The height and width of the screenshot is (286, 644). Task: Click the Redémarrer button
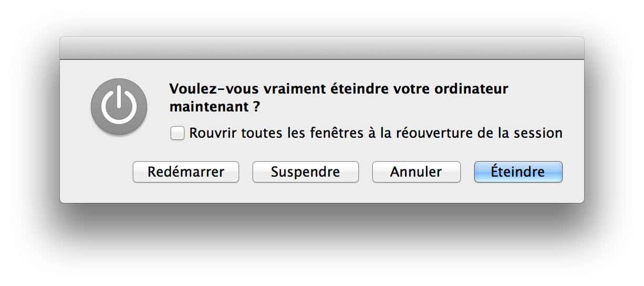[x=186, y=172]
